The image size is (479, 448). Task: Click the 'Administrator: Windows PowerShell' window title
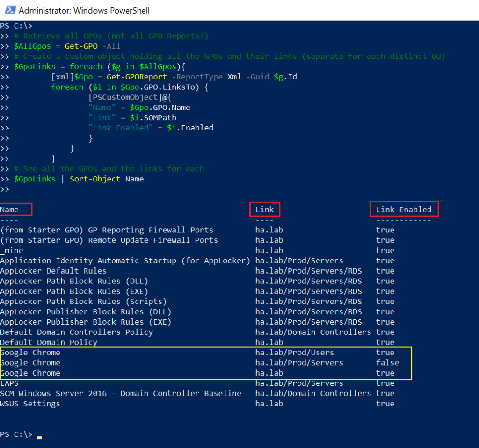click(84, 11)
